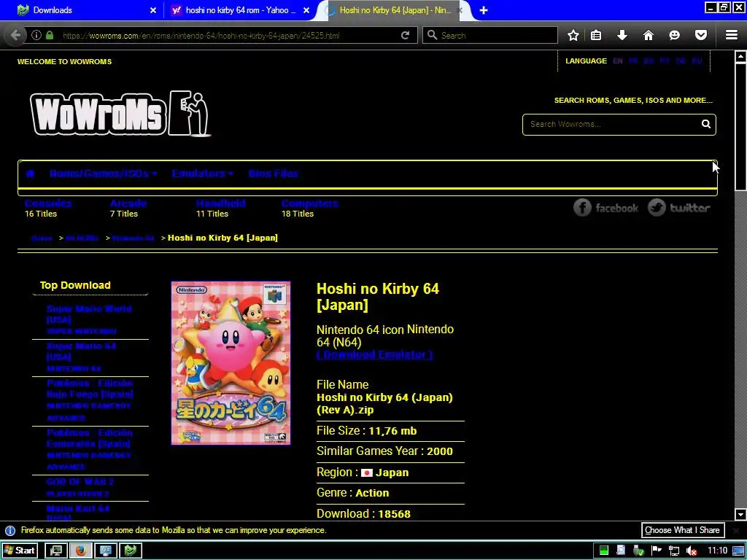The height and width of the screenshot is (560, 747).
Task: Reload the page with the refresh icon
Action: click(x=406, y=35)
